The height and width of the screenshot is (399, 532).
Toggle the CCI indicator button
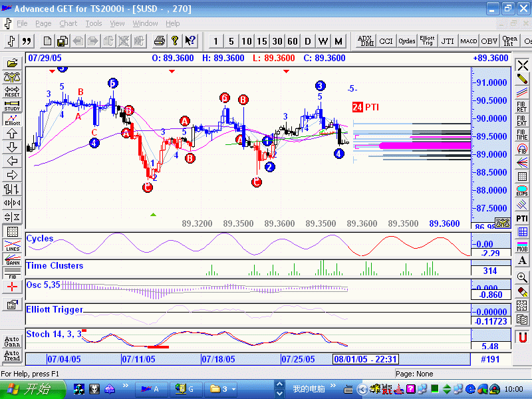[x=386, y=41]
